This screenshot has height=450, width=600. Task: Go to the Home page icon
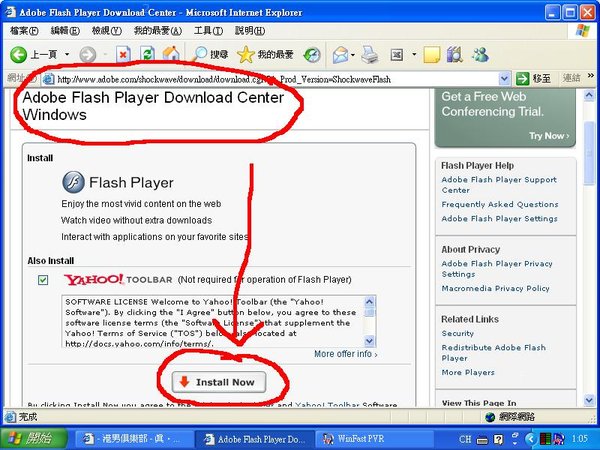click(x=171, y=53)
